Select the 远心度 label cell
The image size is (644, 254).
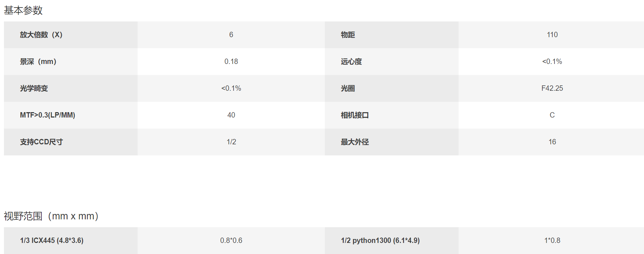392,61
